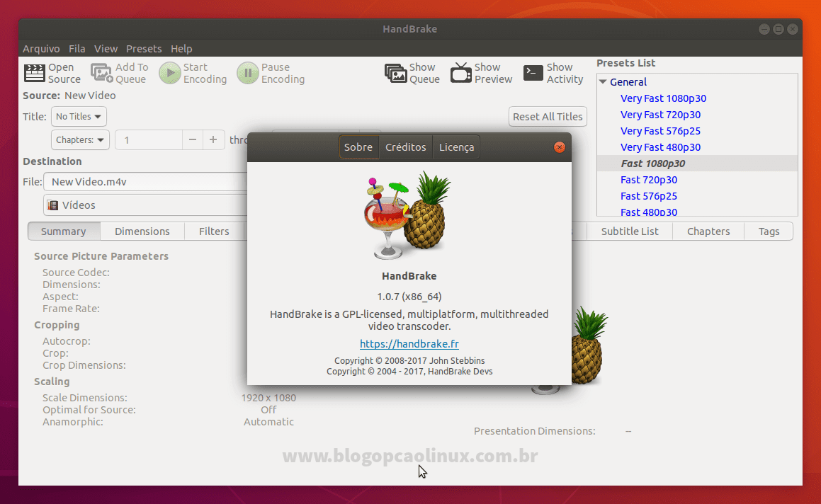Click the Vídeos folder icon
This screenshot has height=504, width=821.
pos(53,205)
